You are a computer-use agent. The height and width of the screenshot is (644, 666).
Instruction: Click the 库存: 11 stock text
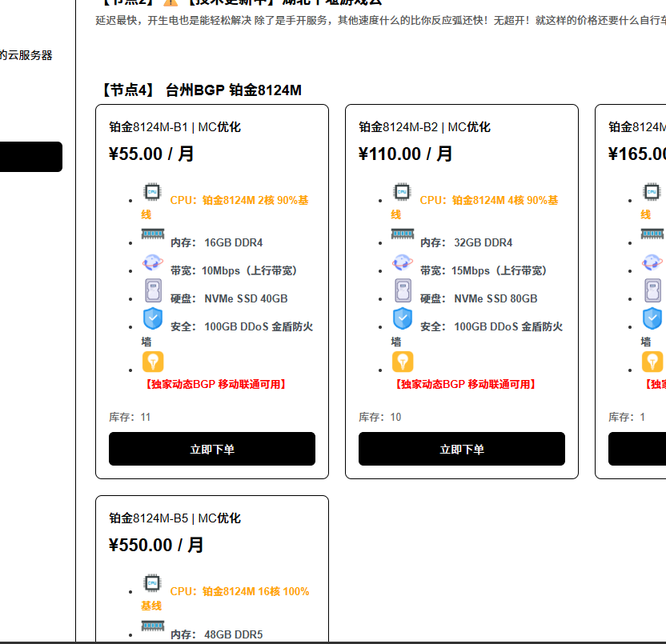point(130,417)
